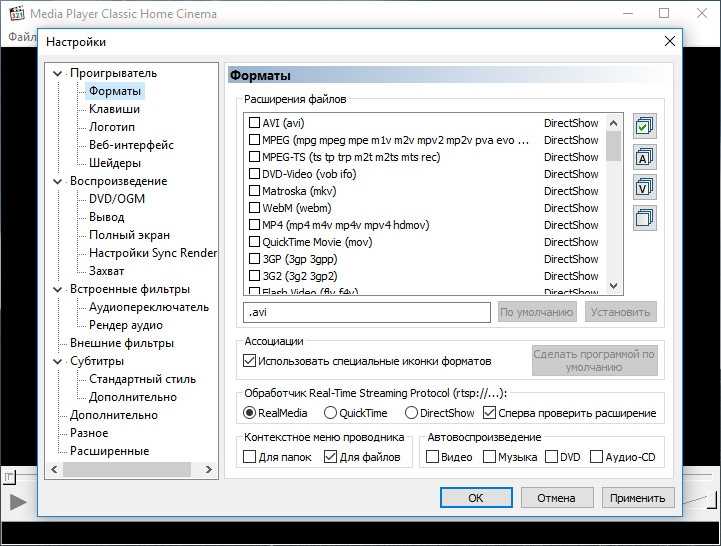Screen dimensions: 721x546
Task: Click 'Сделать программой по умолчанию' button
Action: click(595, 361)
